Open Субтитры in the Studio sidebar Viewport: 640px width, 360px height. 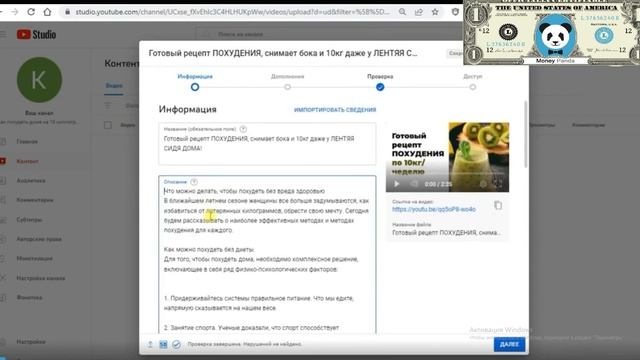(x=29, y=220)
